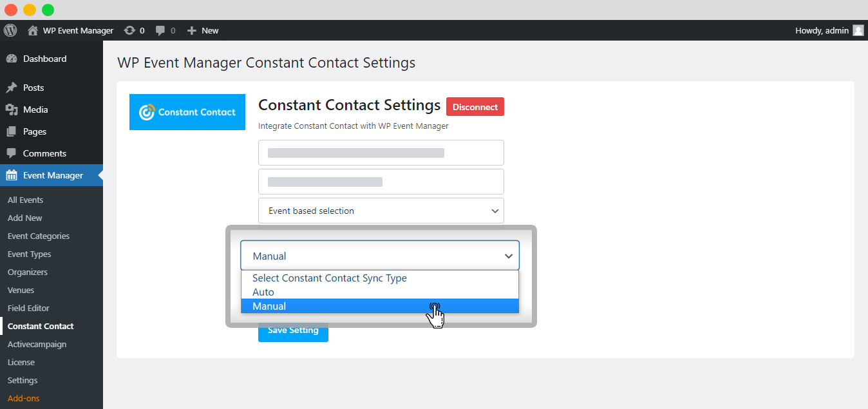Screen dimensions: 868x409
Task: Click the WP Event Manager site name
Action: coord(78,30)
